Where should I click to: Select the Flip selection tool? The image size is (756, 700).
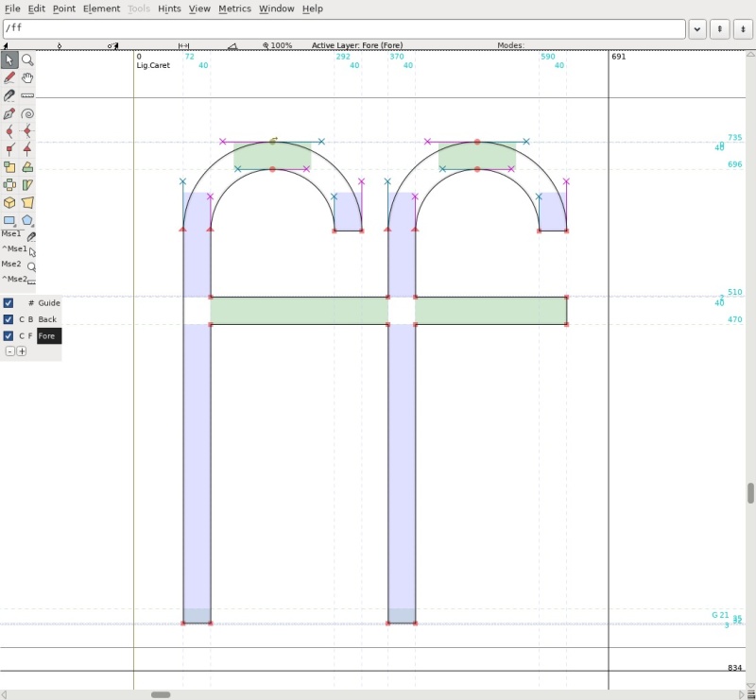click(x=9, y=184)
